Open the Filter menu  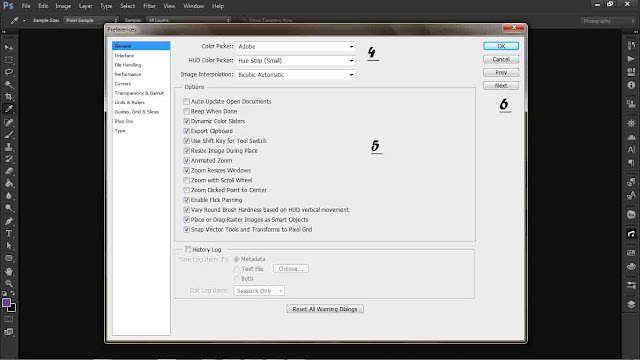tap(149, 6)
